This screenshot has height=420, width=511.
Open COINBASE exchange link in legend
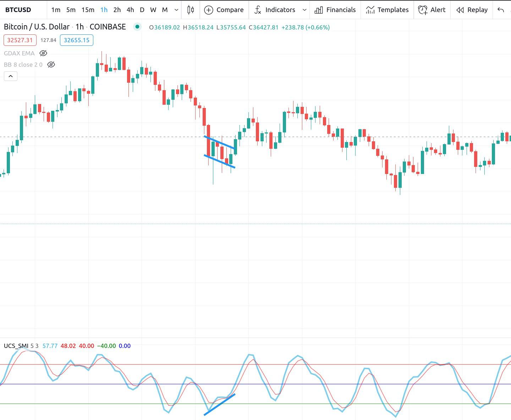pyautogui.click(x=108, y=27)
